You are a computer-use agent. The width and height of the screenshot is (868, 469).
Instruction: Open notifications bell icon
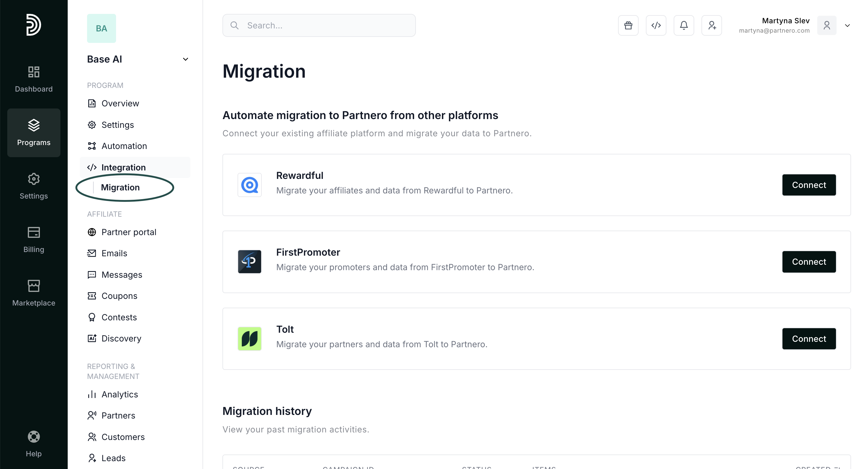click(684, 25)
